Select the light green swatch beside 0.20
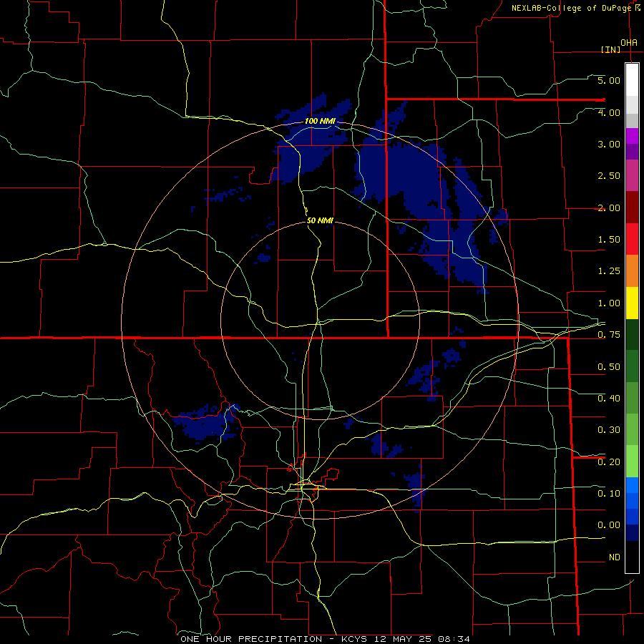The height and width of the screenshot is (644, 644). coord(632,462)
